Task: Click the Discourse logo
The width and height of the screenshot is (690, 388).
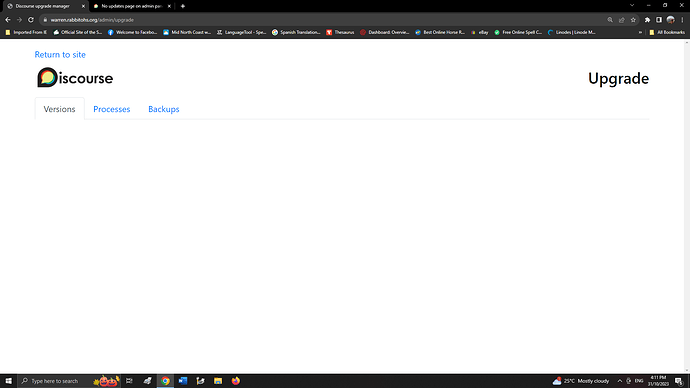Action: [75, 78]
